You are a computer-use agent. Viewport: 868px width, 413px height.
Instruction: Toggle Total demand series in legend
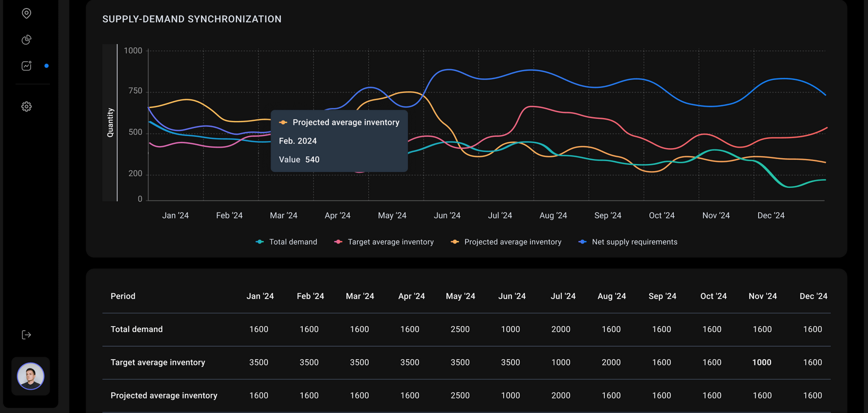click(287, 242)
